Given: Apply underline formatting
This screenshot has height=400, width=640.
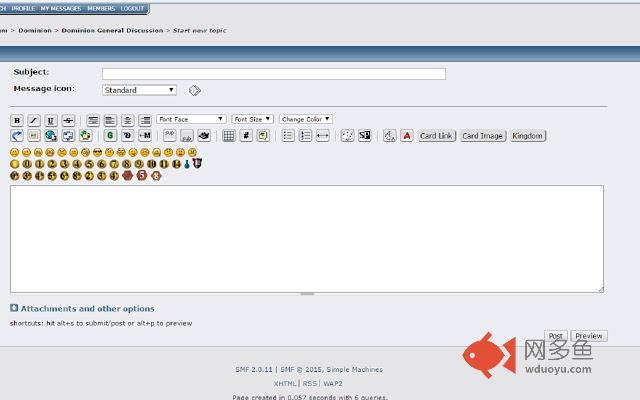Looking at the screenshot, I should [x=51, y=120].
